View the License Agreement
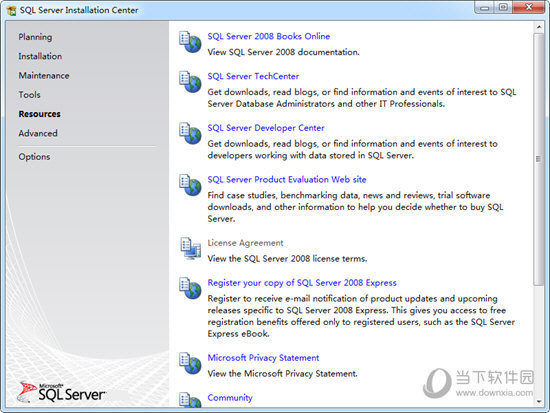This screenshot has width=550, height=413. [245, 243]
